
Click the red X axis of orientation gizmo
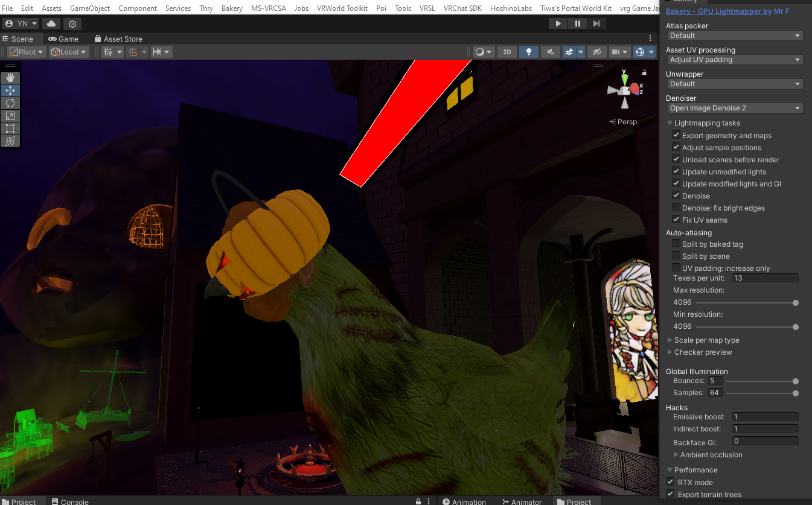click(x=635, y=89)
